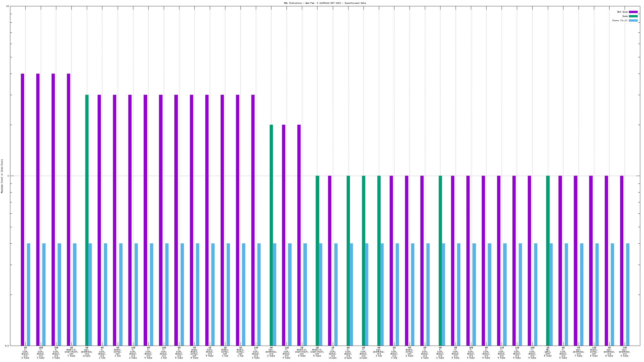Click the 'Not Spam' legend label text
The width and height of the screenshot is (644, 362).
pyautogui.click(x=622, y=12)
